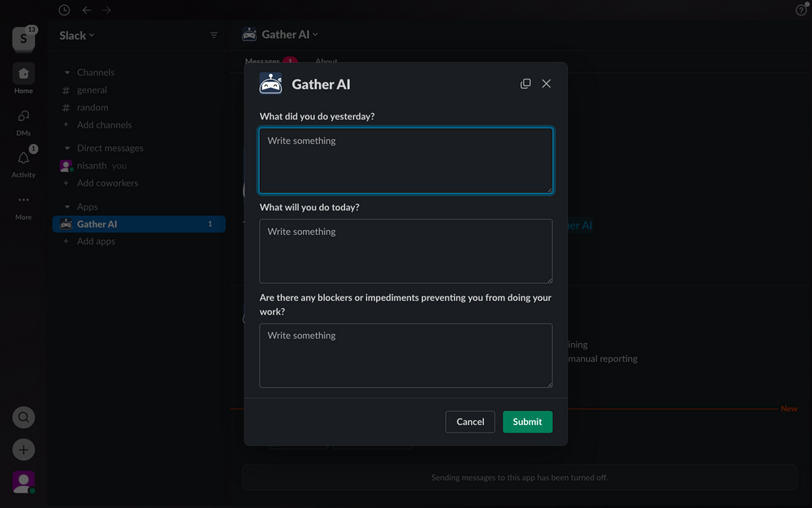Click Add apps link
Image resolution: width=812 pixels, height=508 pixels.
(x=97, y=241)
